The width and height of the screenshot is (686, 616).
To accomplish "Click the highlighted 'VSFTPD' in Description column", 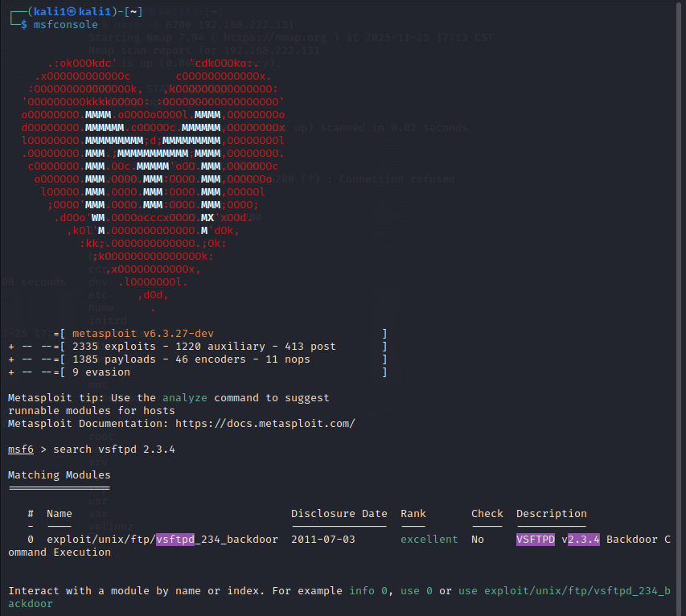I will (535, 540).
